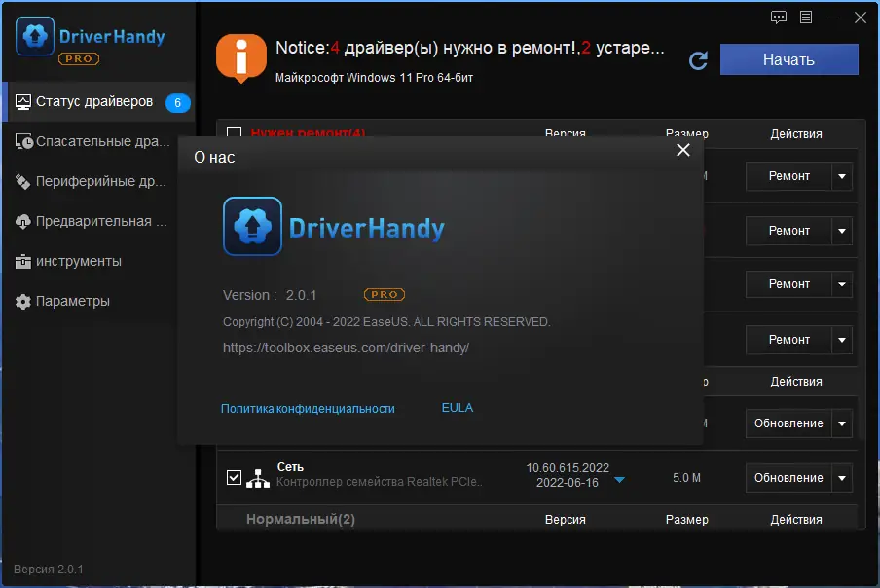Click the 5.0 M size value

click(x=686, y=478)
